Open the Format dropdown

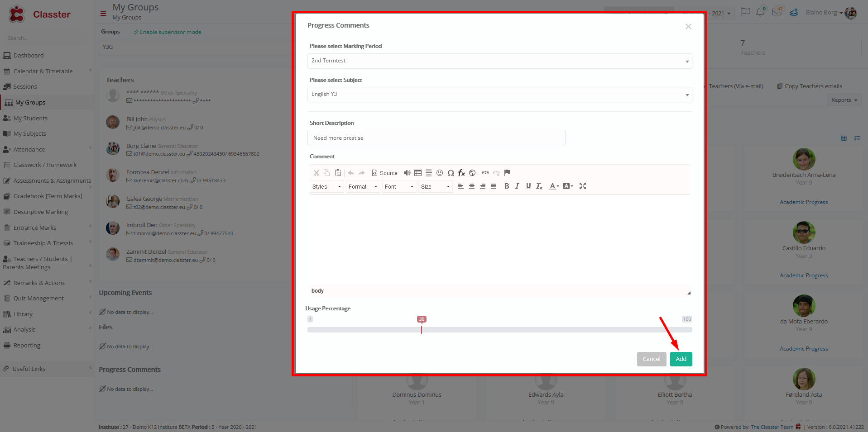pyautogui.click(x=363, y=186)
